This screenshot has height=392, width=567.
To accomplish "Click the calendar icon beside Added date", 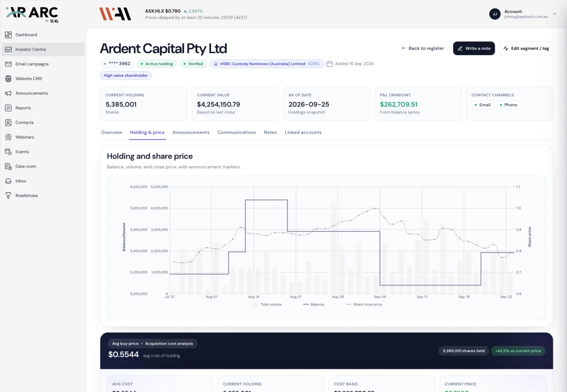I will [330, 64].
